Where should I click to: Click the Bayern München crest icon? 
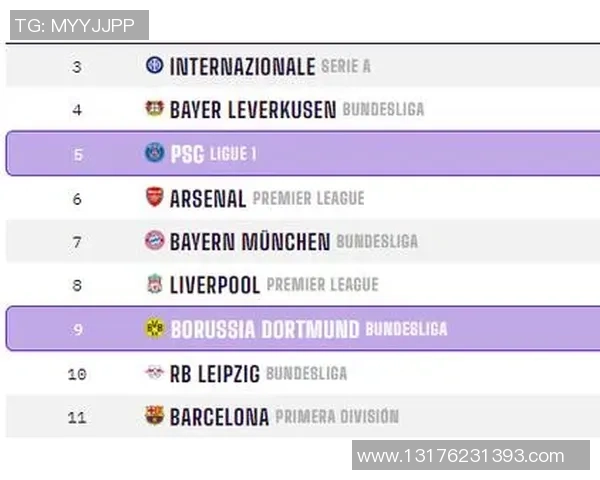point(154,241)
